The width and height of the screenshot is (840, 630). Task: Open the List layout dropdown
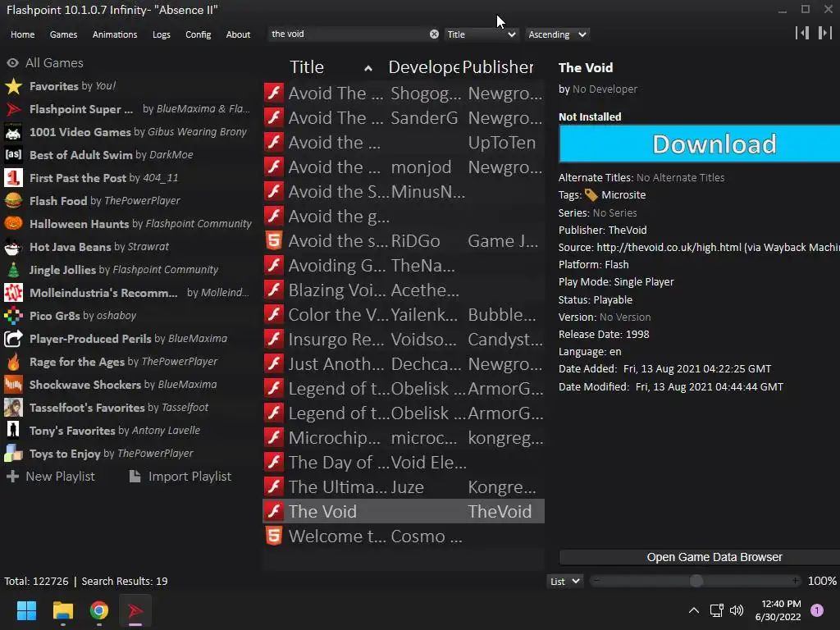tap(564, 582)
